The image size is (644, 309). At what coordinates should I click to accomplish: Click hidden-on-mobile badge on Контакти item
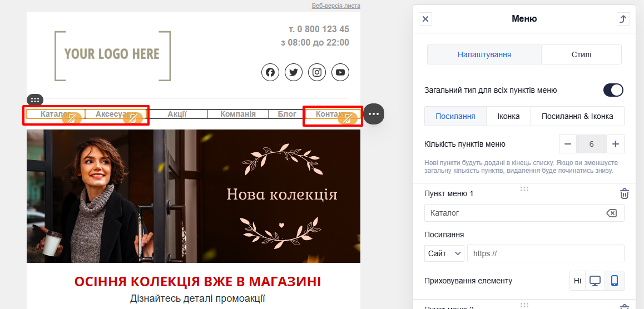[x=348, y=118]
